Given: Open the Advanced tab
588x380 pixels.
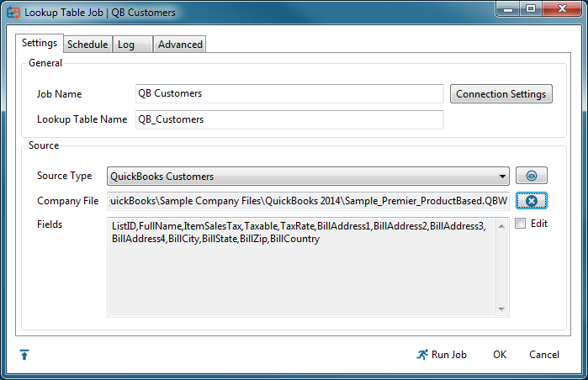Looking at the screenshot, I should click(180, 45).
